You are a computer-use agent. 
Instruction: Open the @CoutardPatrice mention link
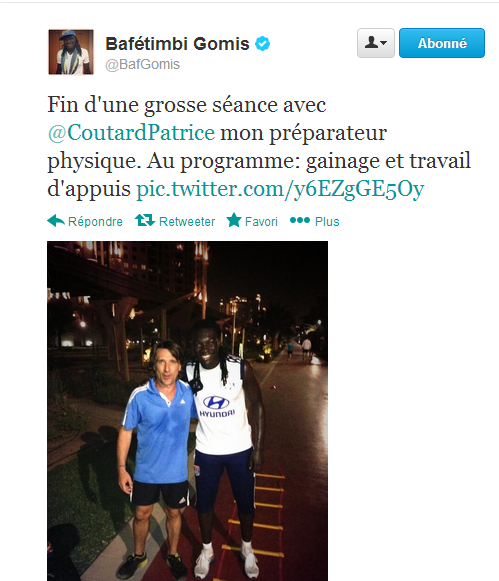point(132,133)
